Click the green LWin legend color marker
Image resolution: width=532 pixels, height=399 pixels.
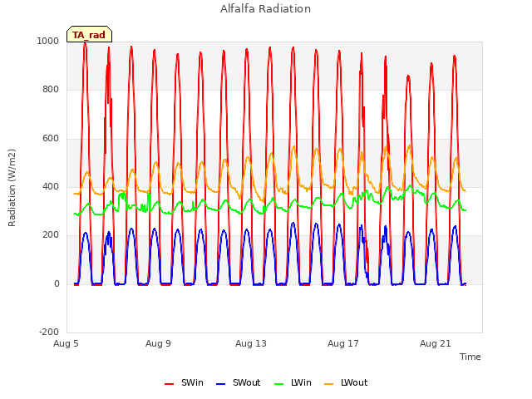pos(278,384)
